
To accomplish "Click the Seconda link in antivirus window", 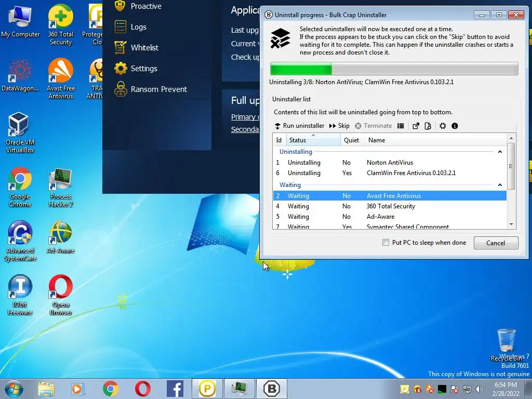I will [x=245, y=129].
